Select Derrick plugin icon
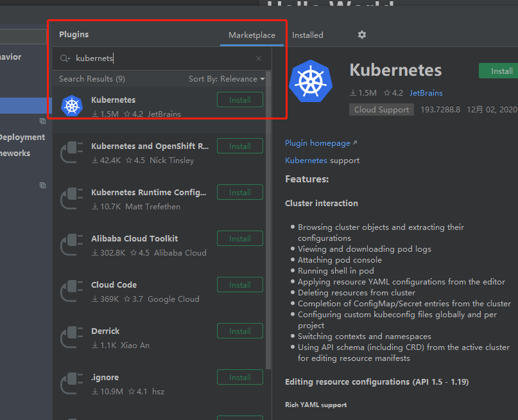Viewport: 518px width, 420px height. pos(72,337)
